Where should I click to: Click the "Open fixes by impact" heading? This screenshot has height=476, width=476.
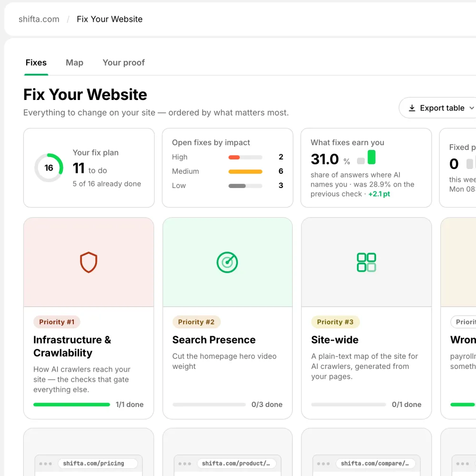[211, 143]
